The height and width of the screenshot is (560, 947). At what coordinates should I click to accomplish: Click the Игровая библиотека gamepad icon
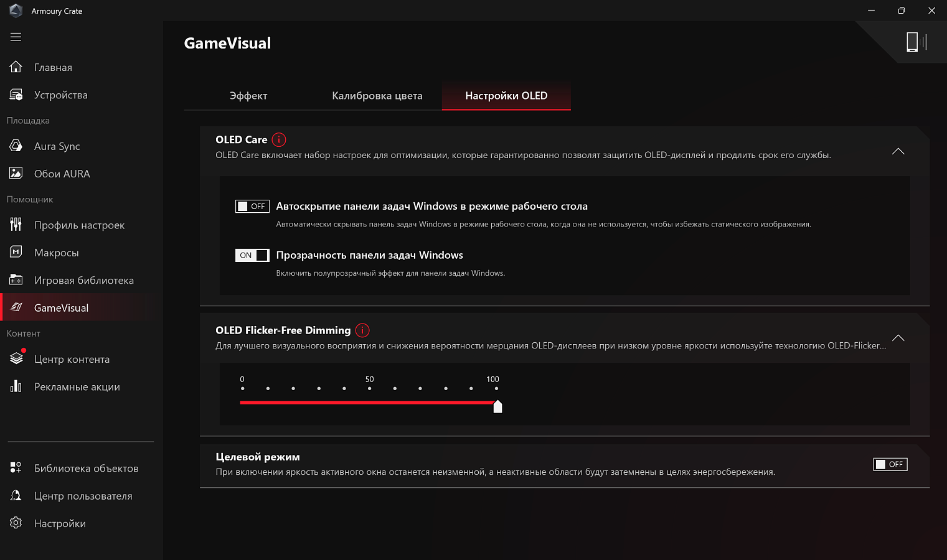[16, 280]
